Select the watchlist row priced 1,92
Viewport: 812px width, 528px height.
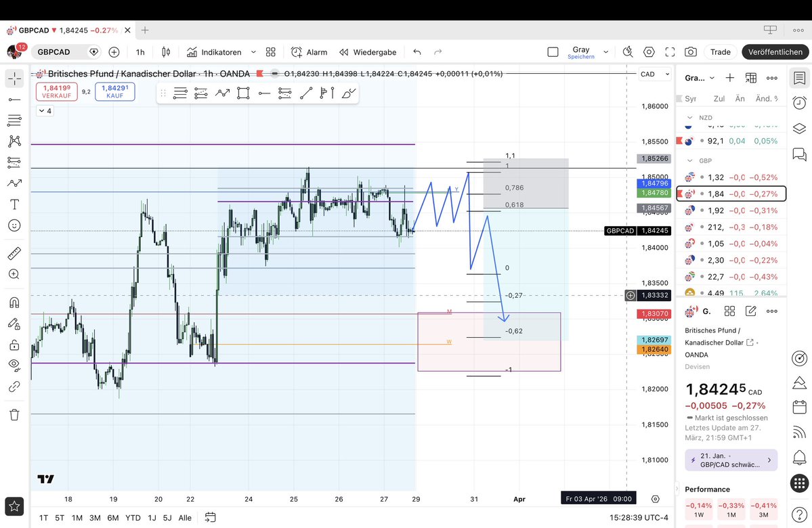[731, 211]
